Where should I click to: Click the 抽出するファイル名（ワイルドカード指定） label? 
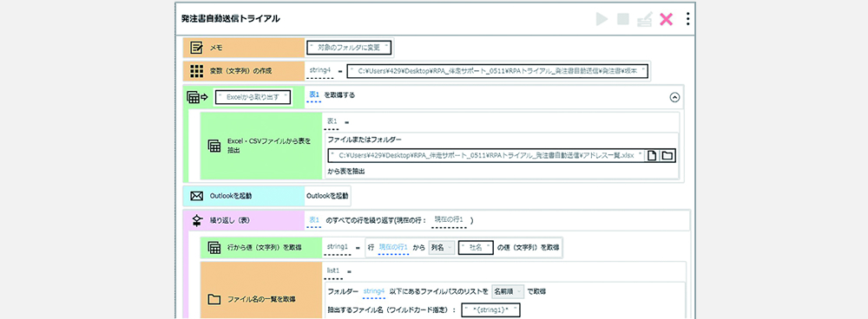tap(392, 309)
